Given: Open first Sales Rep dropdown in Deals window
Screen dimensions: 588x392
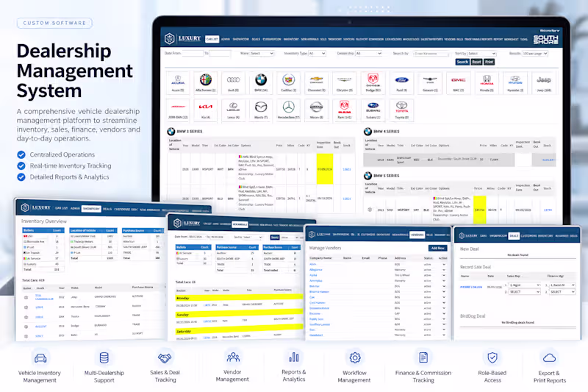Looking at the screenshot, I should 525,285.
